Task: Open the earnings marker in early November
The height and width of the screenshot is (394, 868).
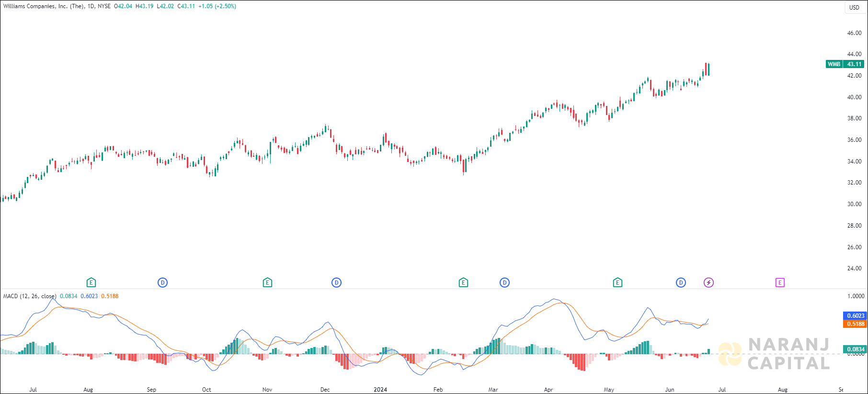Action: [267, 283]
